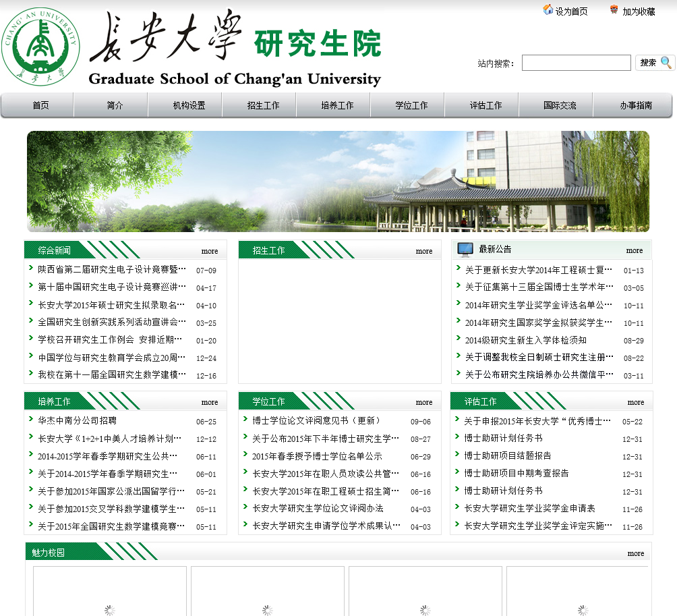Open item 长安大学研究生学业奖学金申请表
Image resolution: width=677 pixels, height=616 pixels.
[529, 509]
